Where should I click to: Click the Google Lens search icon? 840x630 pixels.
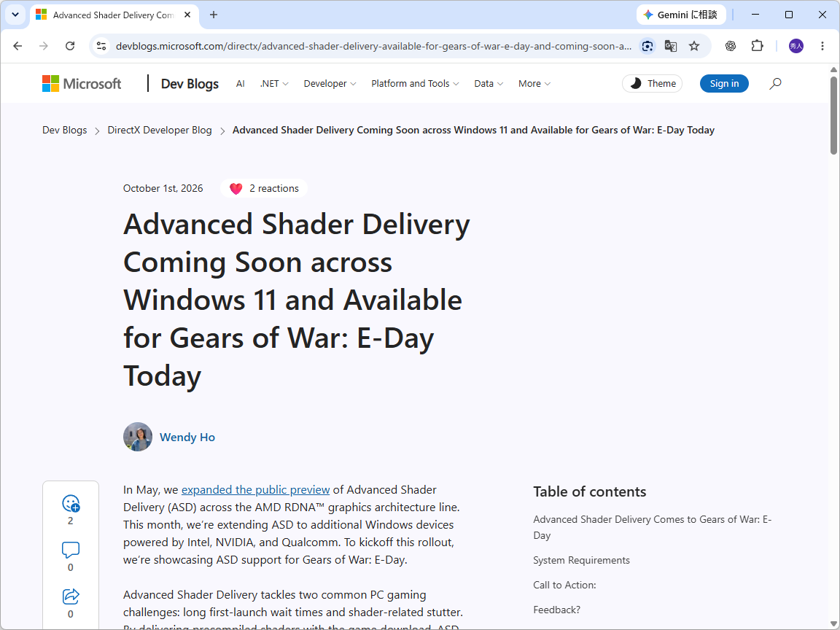pos(647,46)
